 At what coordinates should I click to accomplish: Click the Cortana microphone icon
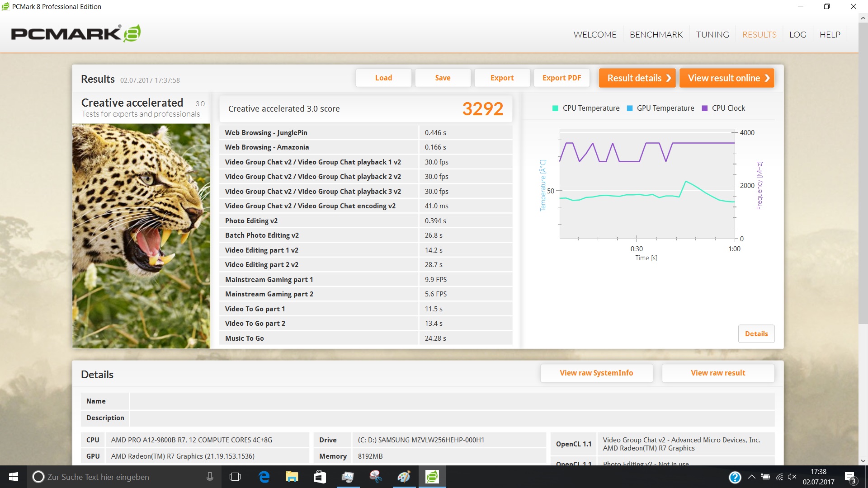(x=210, y=477)
